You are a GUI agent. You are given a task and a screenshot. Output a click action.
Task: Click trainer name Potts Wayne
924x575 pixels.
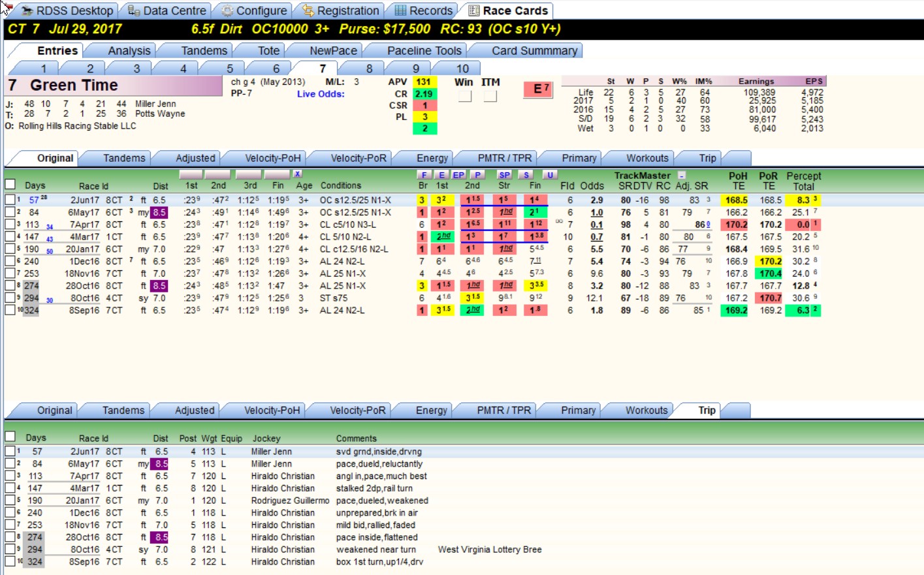click(160, 114)
